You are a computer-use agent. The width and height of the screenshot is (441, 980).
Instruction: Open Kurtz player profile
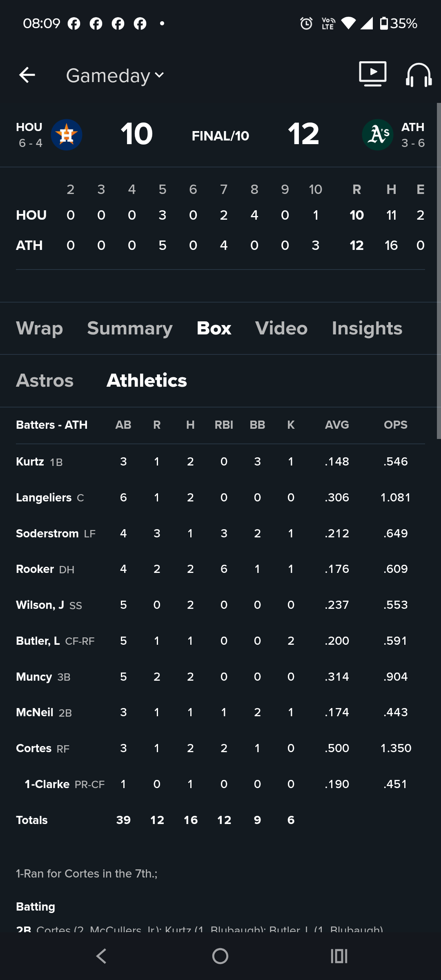point(30,462)
